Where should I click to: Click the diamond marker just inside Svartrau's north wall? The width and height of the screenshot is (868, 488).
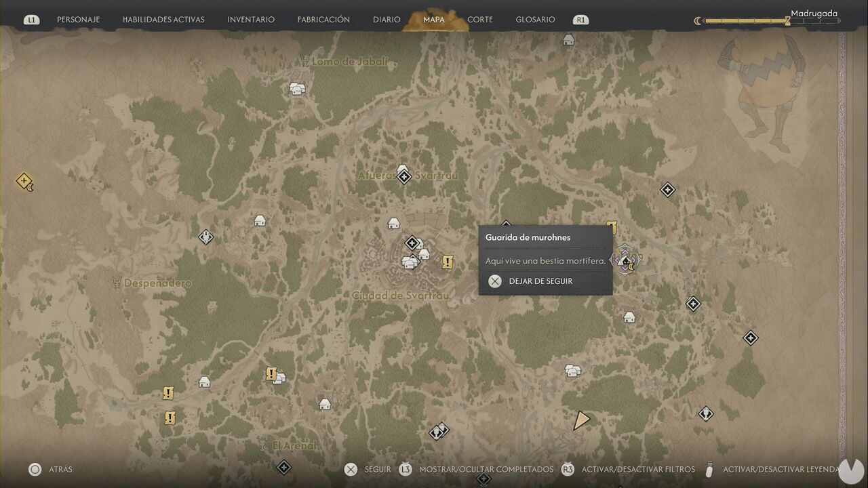coord(412,243)
